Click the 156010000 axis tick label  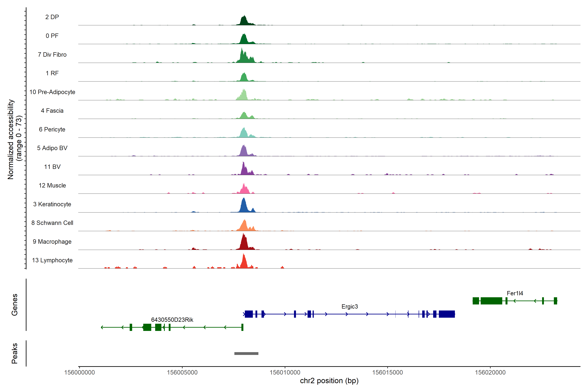pyautogui.click(x=285, y=372)
